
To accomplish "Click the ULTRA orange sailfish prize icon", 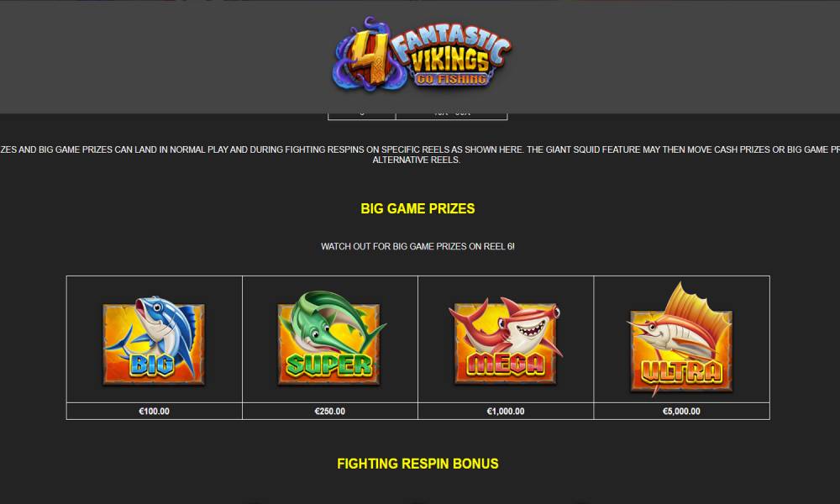I will pos(680,339).
